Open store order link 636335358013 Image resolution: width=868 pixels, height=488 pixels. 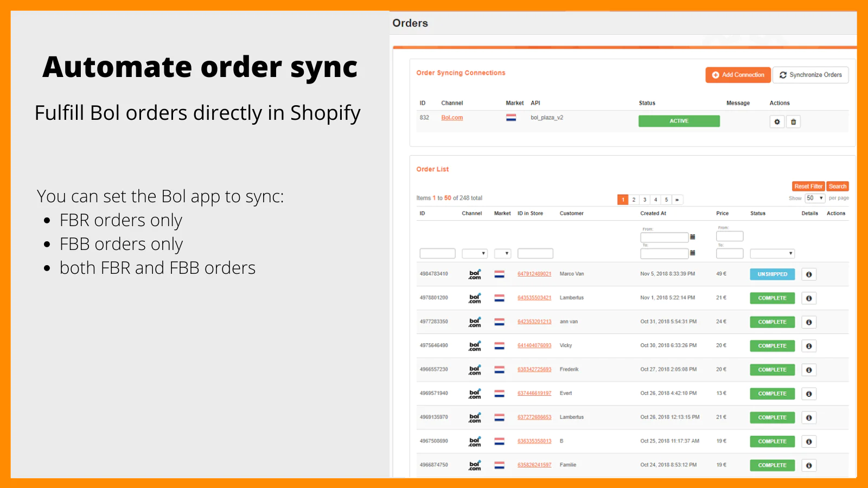tap(534, 441)
